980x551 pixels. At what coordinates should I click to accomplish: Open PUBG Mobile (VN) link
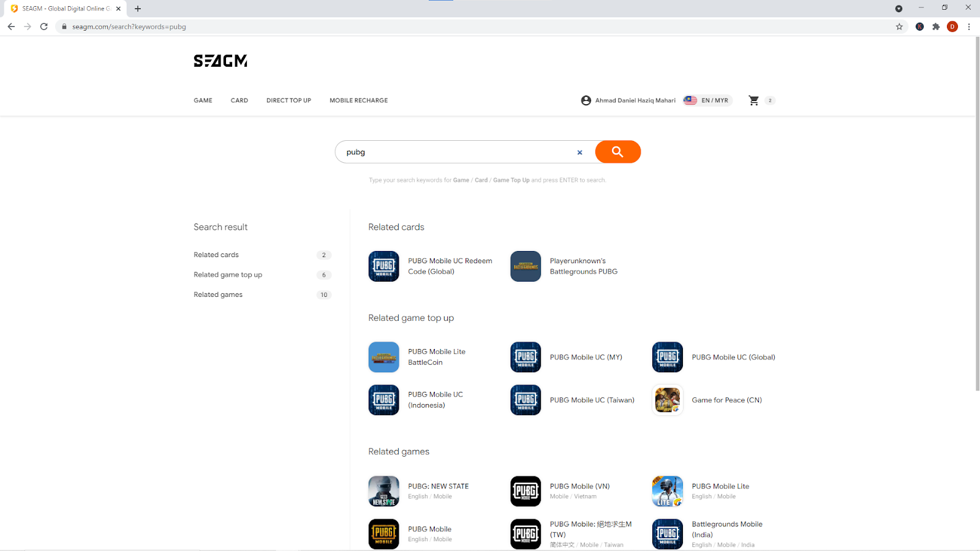click(580, 486)
